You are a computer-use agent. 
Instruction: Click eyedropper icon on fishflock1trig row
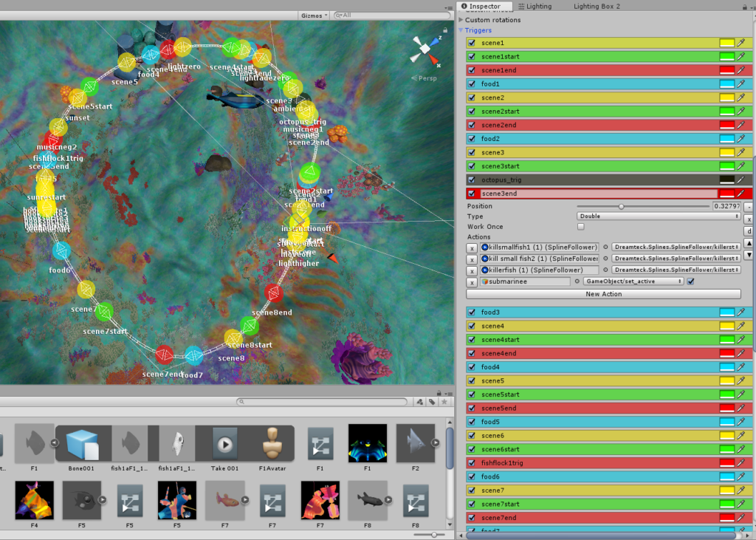(741, 462)
